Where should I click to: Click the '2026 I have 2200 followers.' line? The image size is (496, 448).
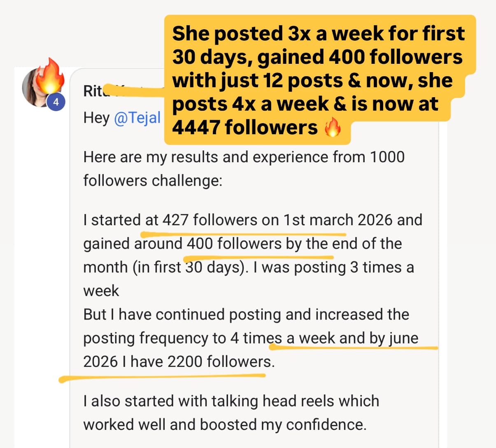[179, 362]
